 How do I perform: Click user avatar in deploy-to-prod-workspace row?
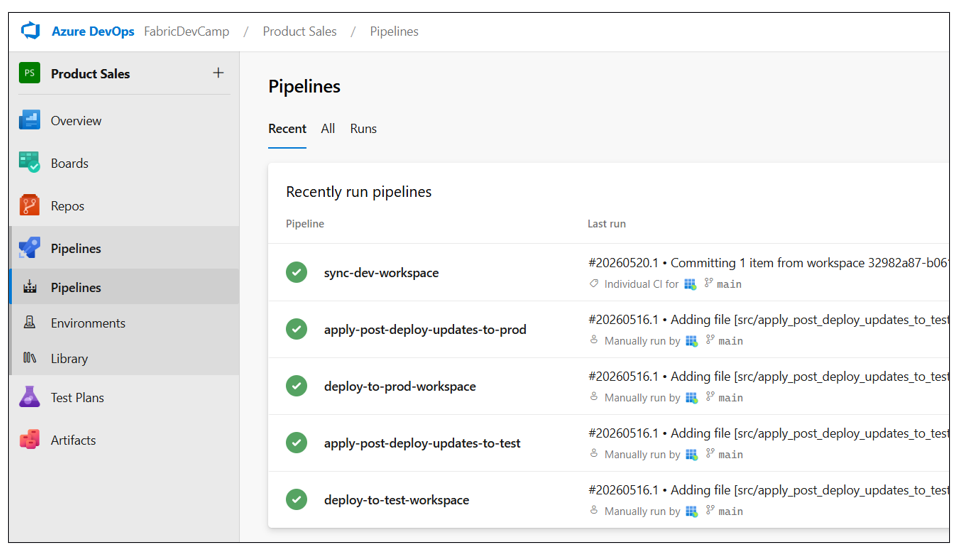[x=691, y=397]
